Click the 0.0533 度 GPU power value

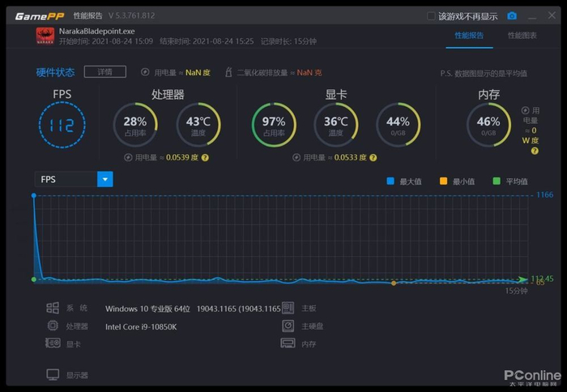tap(350, 158)
